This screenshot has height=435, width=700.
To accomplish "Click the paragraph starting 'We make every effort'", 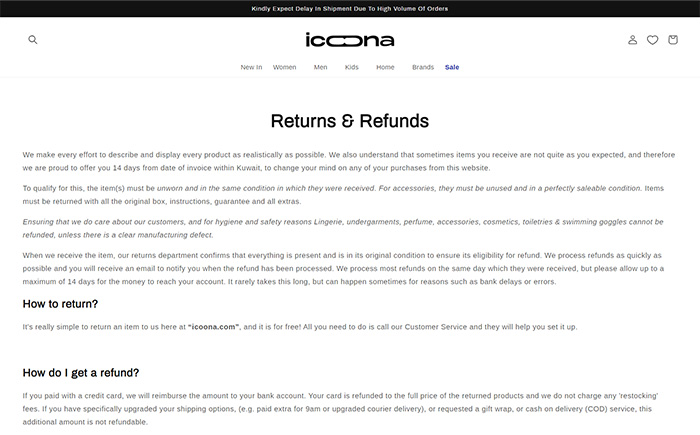I will [349, 161].
